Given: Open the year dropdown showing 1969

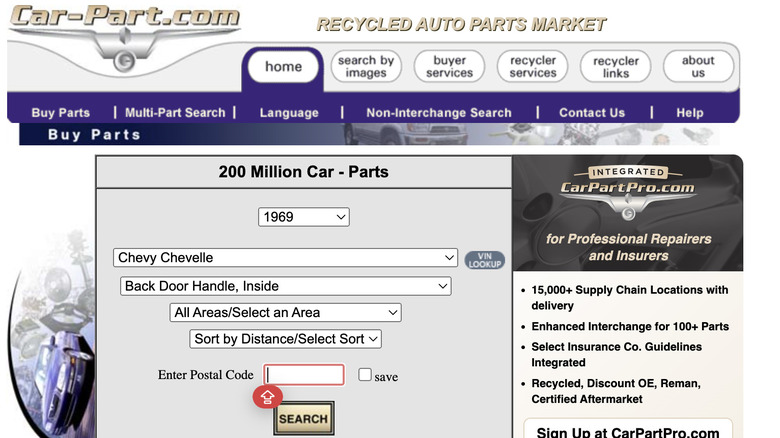Looking at the screenshot, I should pos(303,217).
